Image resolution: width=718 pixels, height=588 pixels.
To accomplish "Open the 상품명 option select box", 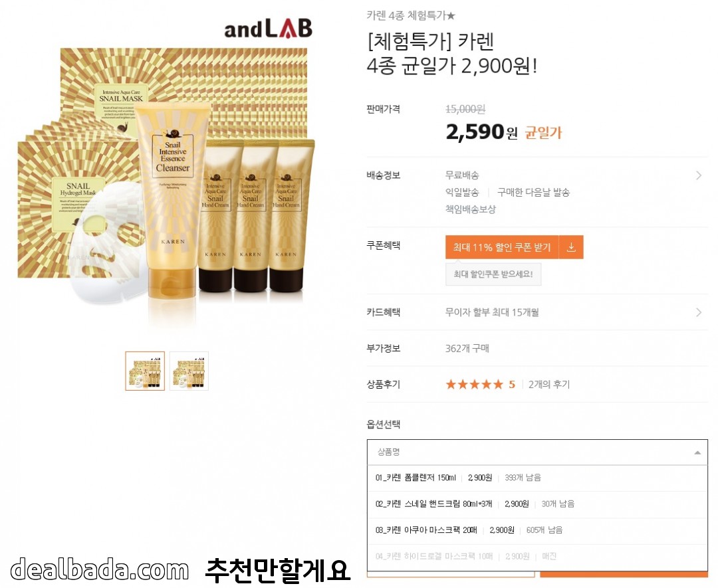I will tap(537, 452).
